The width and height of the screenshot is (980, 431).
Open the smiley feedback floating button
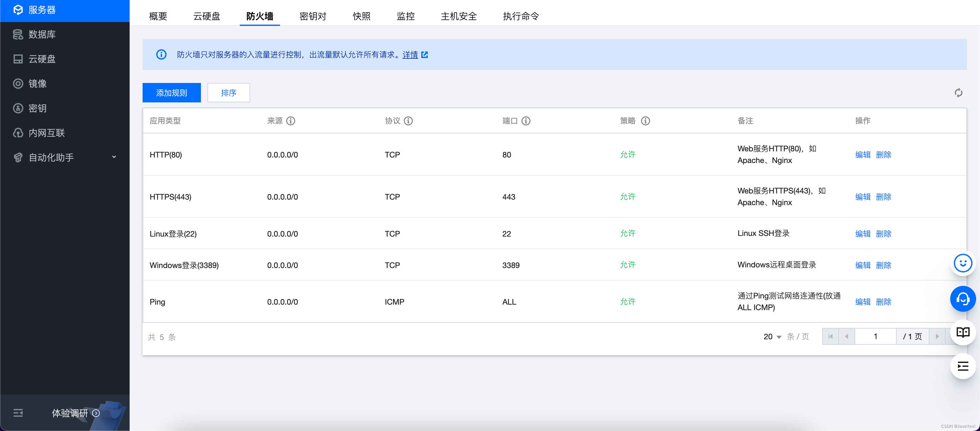962,263
